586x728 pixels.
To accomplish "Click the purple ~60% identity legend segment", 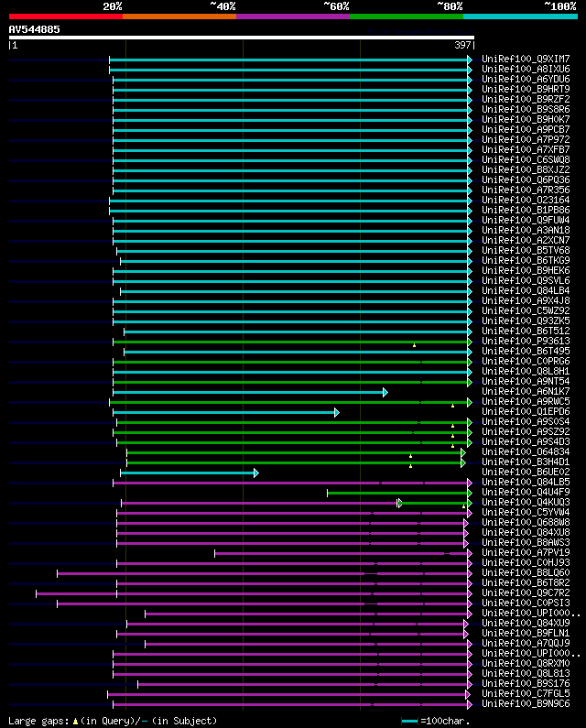I will tap(293, 16).
